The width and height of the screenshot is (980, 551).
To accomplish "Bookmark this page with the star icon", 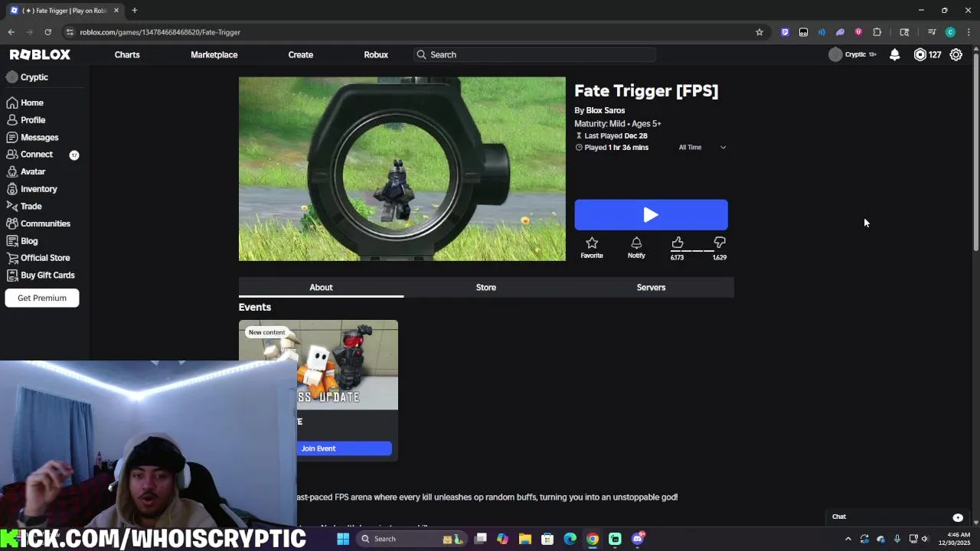I will point(759,32).
